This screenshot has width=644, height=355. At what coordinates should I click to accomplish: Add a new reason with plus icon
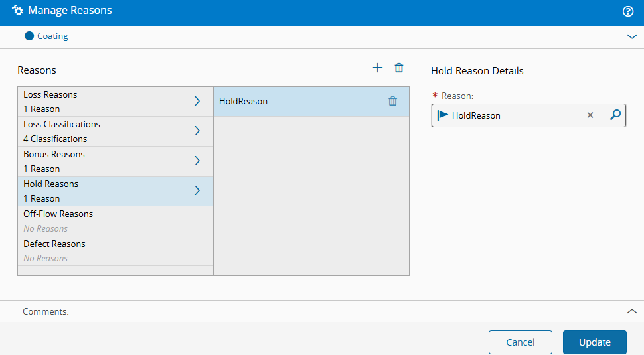point(378,68)
